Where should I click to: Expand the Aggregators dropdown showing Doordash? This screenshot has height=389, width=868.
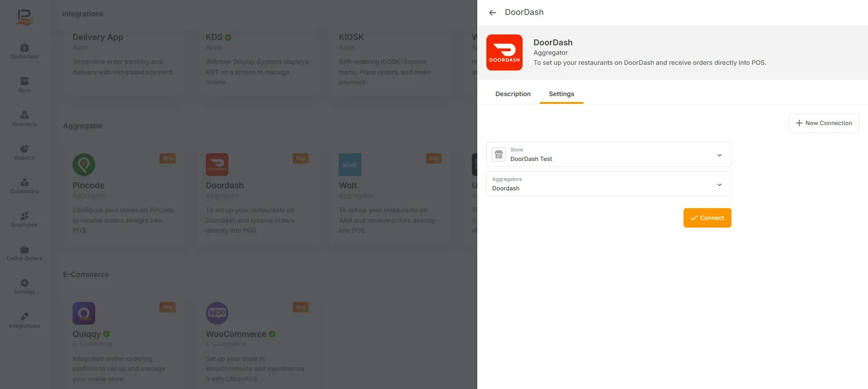pyautogui.click(x=609, y=184)
